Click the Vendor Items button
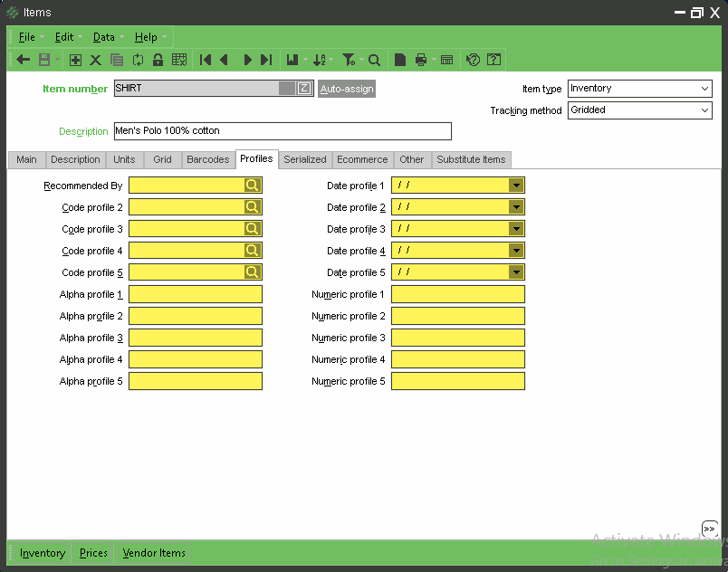The width and height of the screenshot is (728, 572). pyautogui.click(x=154, y=553)
